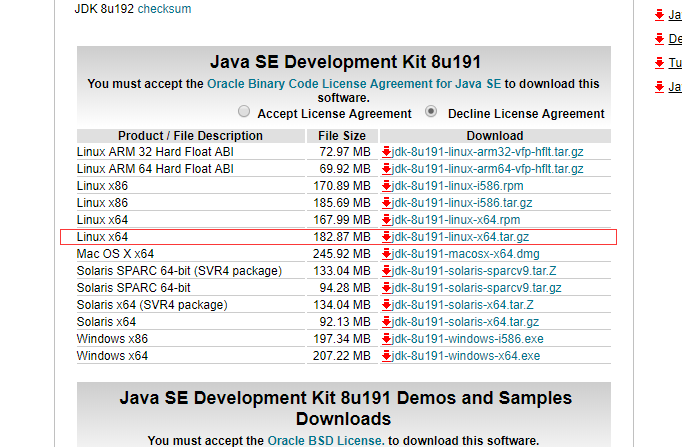Image resolution: width=682 pixels, height=447 pixels.
Task: Download jdk-8u191-solaris-sparcv9.tar.Z file
Action: click(474, 270)
